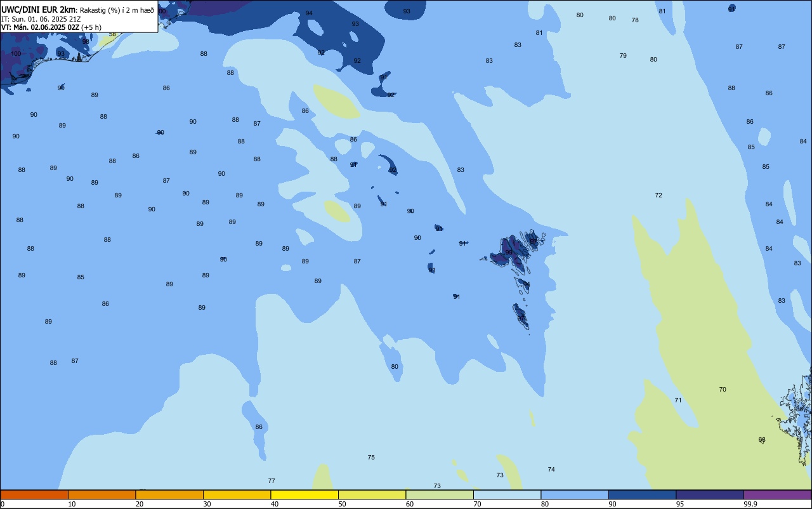Click the 95–99.9 navy legend swatch
Screen dimensions: 812x509
(x=710, y=494)
